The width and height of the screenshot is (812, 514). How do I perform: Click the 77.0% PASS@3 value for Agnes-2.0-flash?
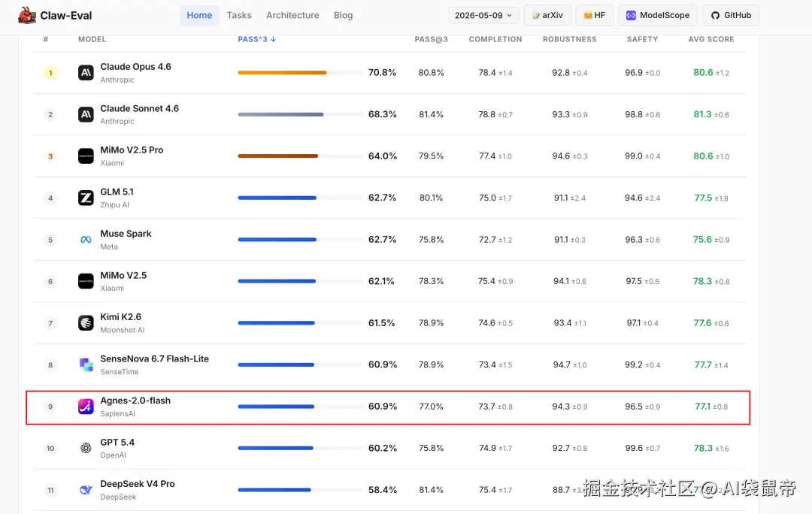click(431, 407)
